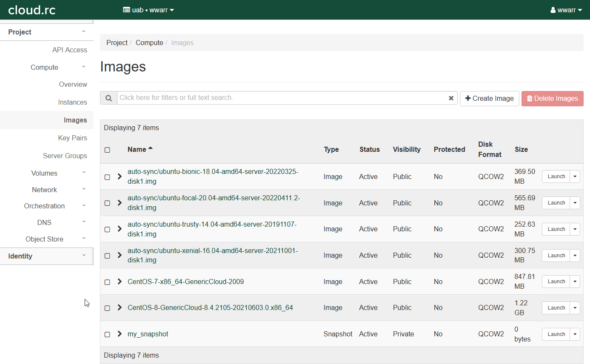Clear the filter with the X icon

point(451,98)
